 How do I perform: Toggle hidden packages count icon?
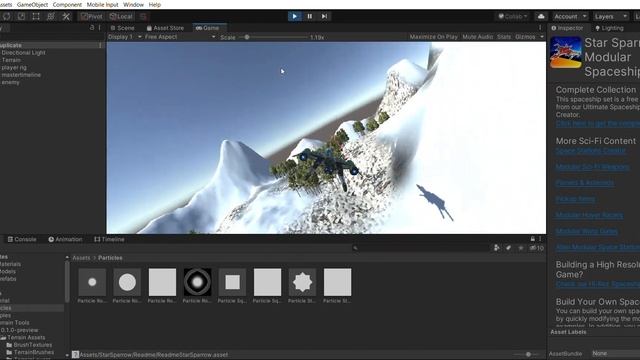[536, 248]
